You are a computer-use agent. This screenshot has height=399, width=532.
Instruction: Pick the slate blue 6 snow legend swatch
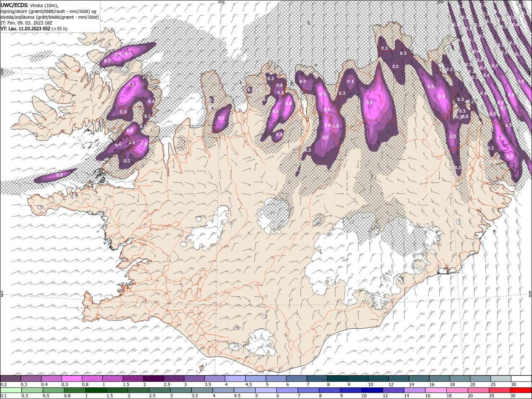coord(297,378)
